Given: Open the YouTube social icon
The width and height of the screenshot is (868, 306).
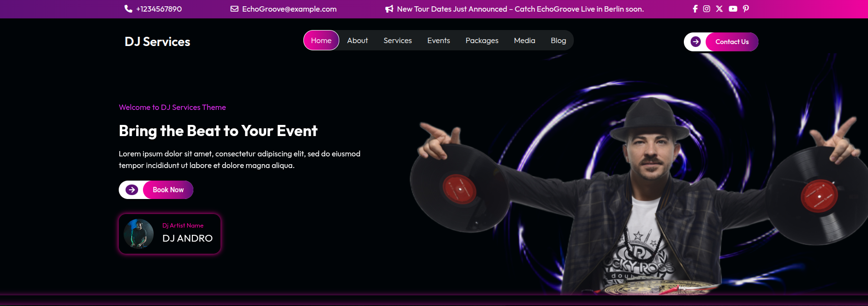Looking at the screenshot, I should tap(733, 9).
